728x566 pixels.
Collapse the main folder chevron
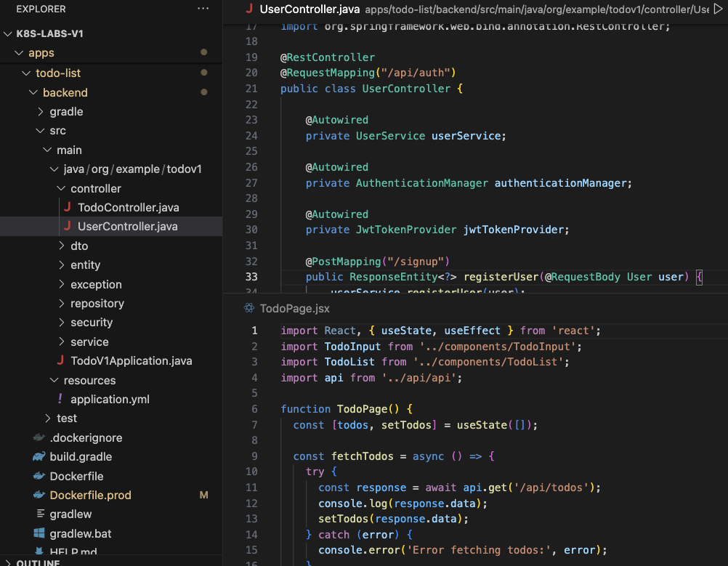(x=47, y=150)
